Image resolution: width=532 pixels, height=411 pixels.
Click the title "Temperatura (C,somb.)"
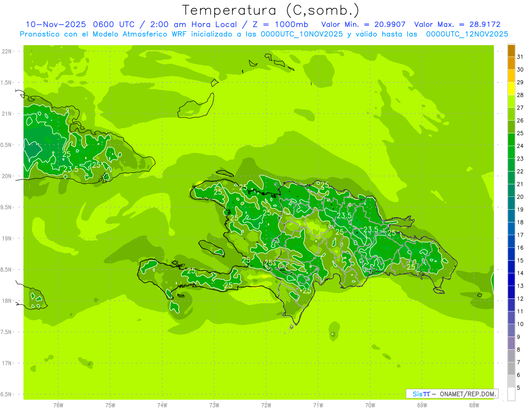(x=271, y=10)
